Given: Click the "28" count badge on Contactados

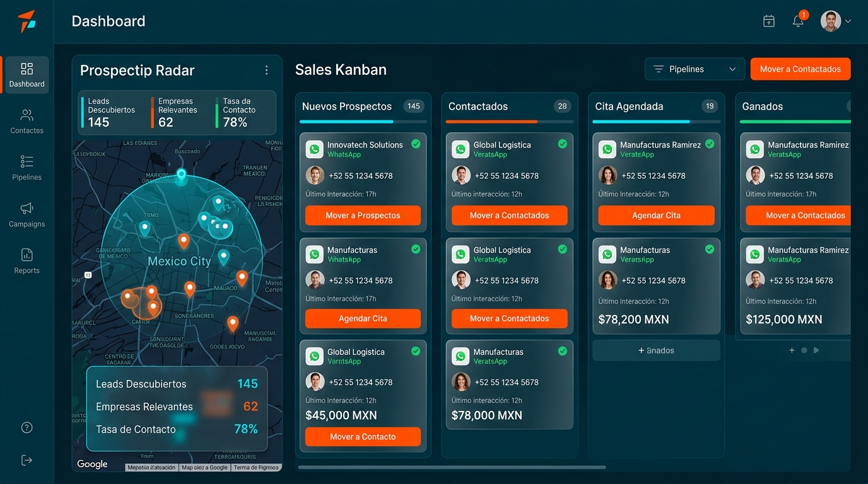Looking at the screenshot, I should pyautogui.click(x=562, y=107).
